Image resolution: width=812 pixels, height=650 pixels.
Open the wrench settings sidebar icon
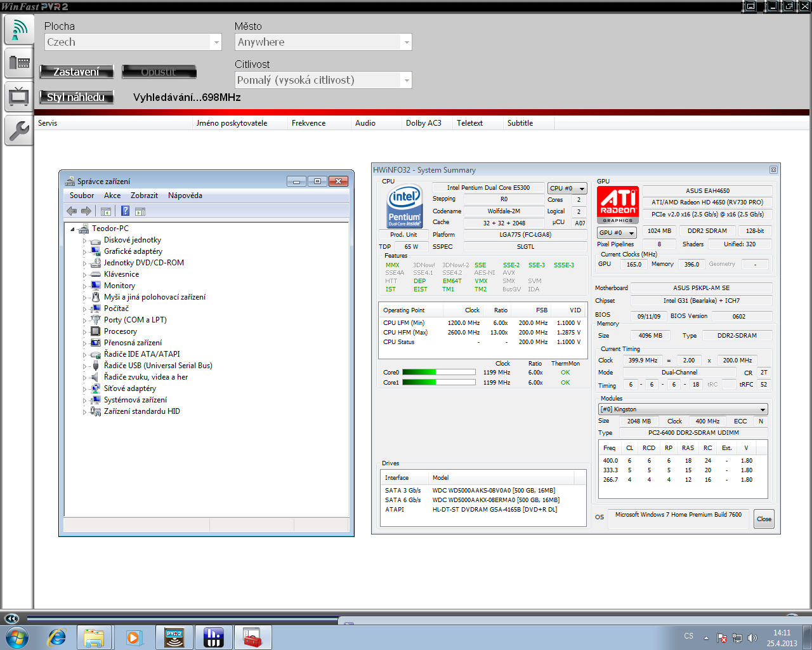pos(19,130)
